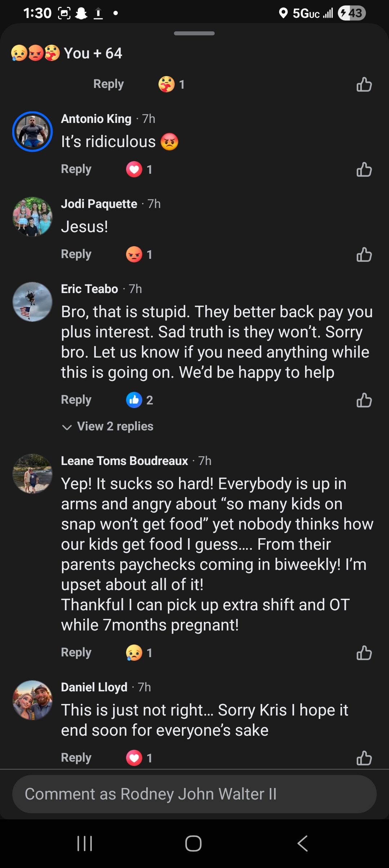Image resolution: width=389 pixels, height=868 pixels.
Task: Open Android recent apps button
Action: (85, 843)
